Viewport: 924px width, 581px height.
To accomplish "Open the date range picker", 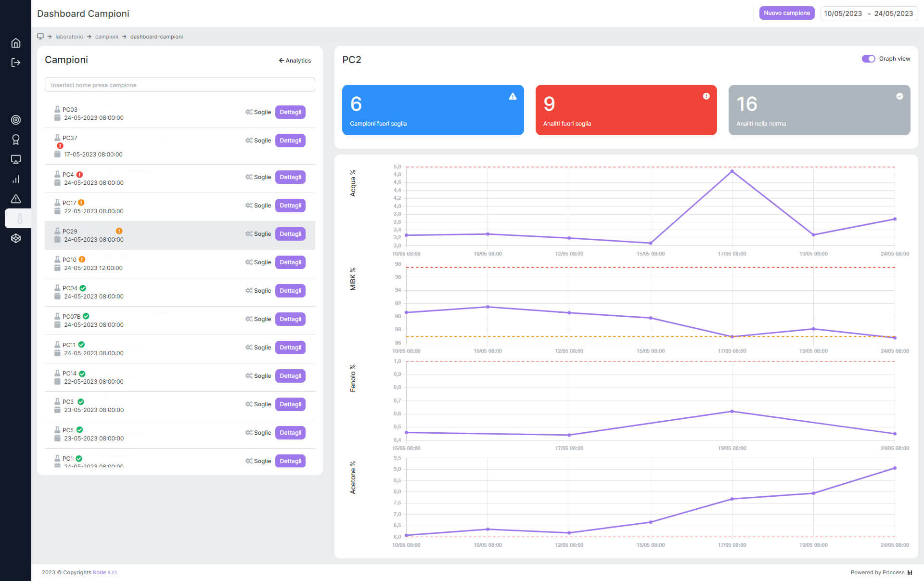I will (x=868, y=13).
